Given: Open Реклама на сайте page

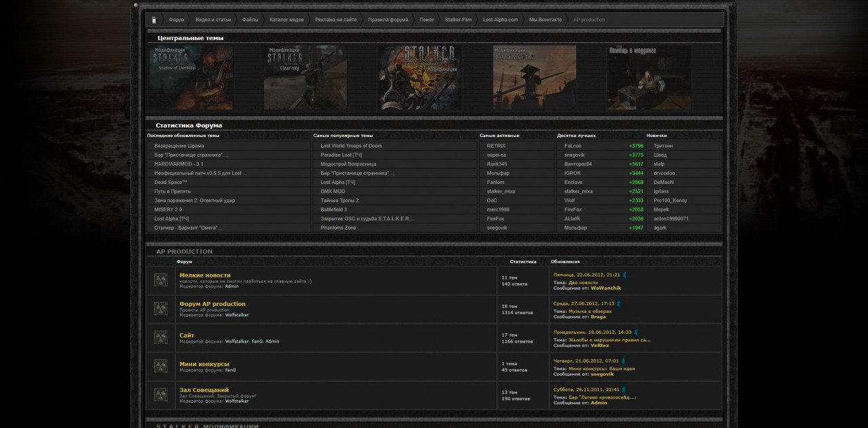Looking at the screenshot, I should point(336,20).
